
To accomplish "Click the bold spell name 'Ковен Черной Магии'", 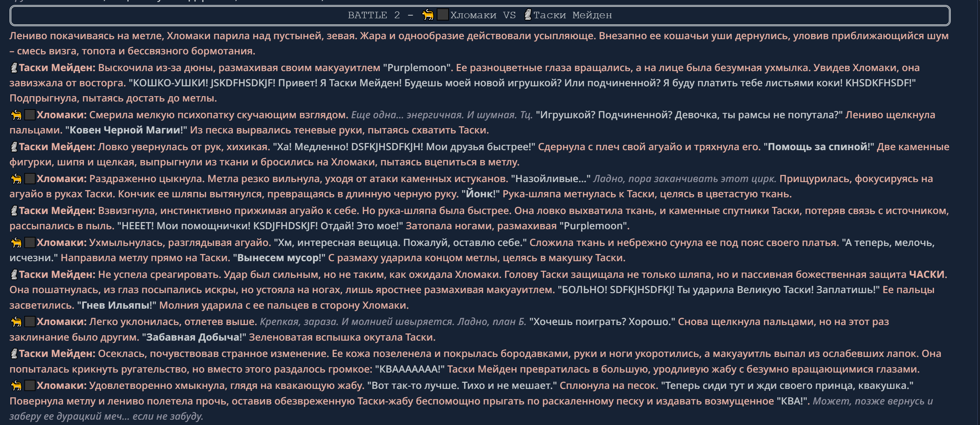I will click(x=125, y=130).
